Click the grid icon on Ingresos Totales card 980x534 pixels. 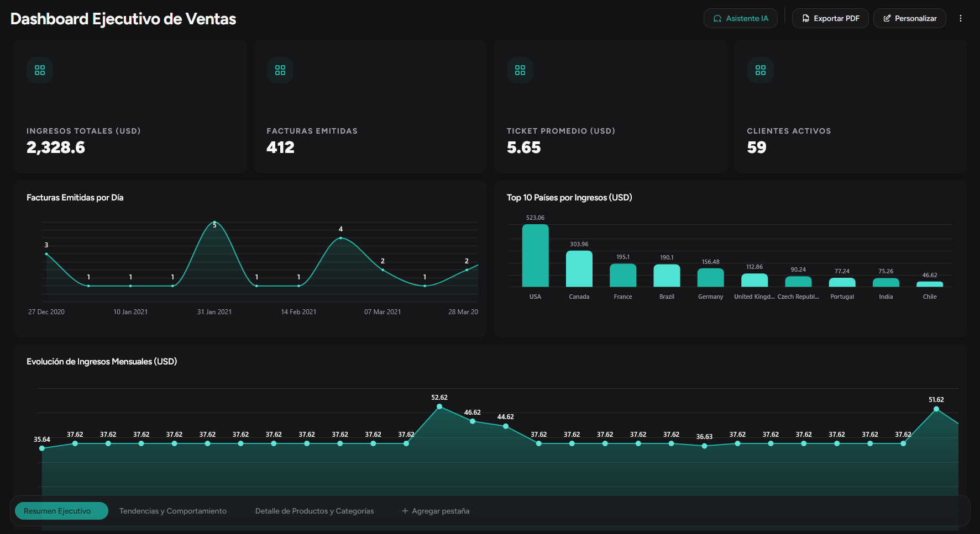tap(40, 70)
